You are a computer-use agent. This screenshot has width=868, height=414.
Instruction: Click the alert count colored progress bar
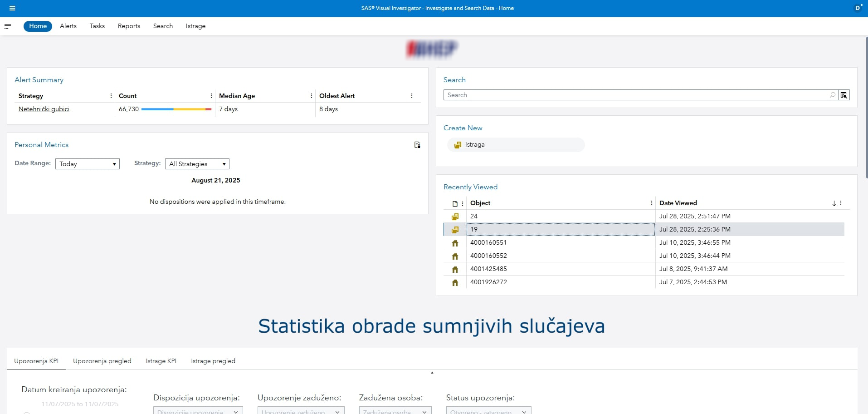click(x=176, y=109)
